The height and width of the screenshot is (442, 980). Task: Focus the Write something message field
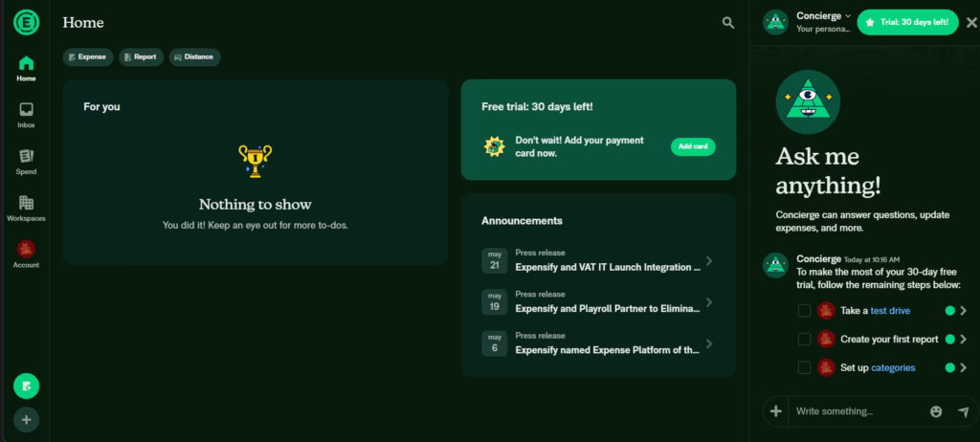click(857, 411)
